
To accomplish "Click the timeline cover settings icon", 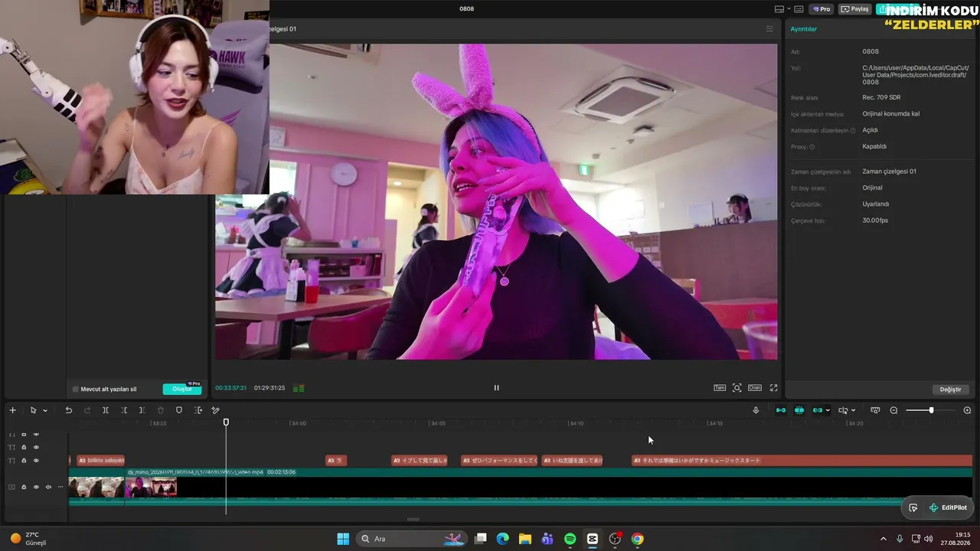I will [875, 410].
